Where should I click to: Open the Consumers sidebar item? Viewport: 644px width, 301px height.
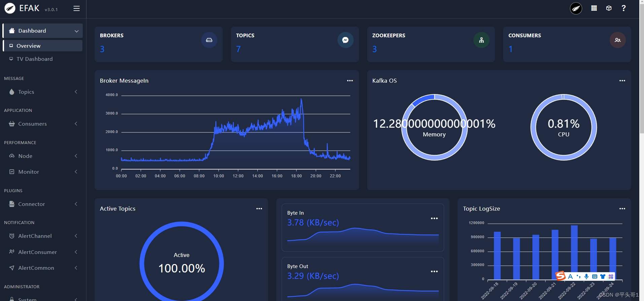pyautogui.click(x=43, y=124)
